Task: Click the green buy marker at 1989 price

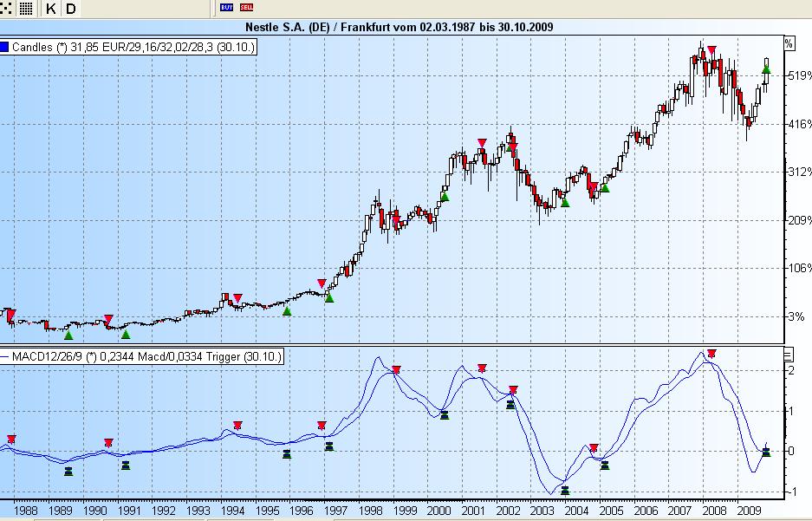Action: click(68, 335)
